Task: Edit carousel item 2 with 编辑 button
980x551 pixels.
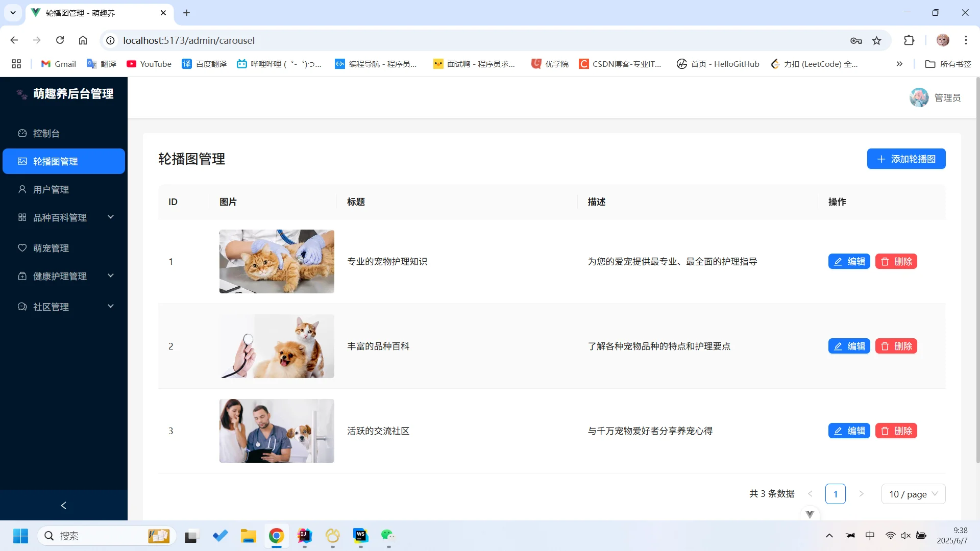Action: click(849, 346)
